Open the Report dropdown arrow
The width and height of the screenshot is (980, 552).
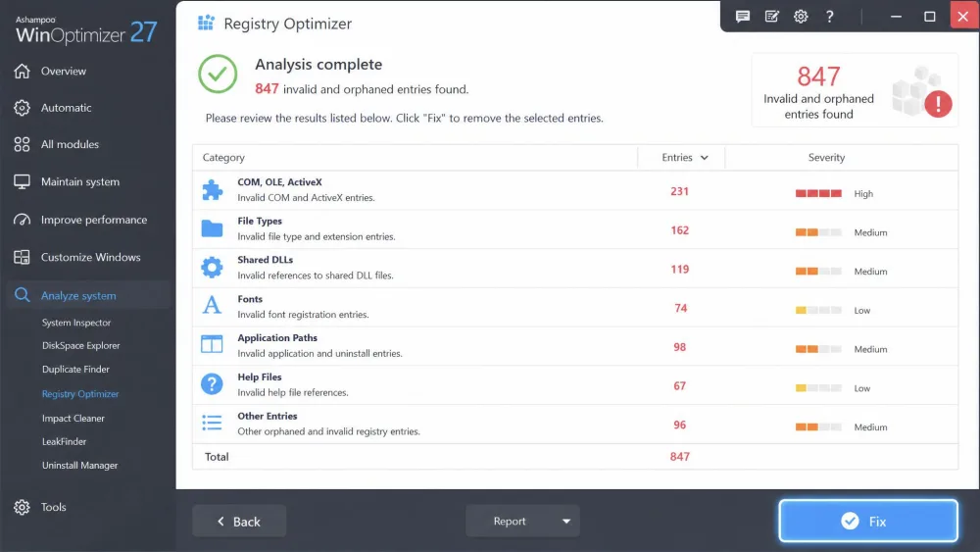coord(566,521)
